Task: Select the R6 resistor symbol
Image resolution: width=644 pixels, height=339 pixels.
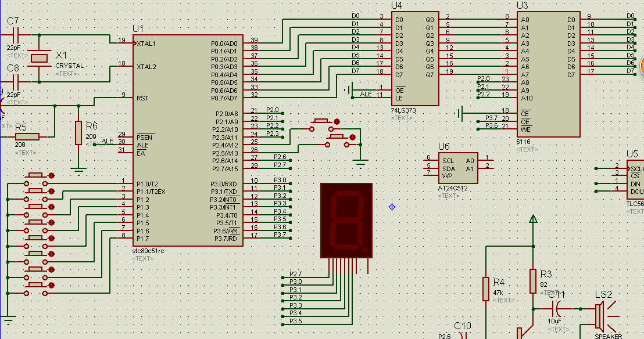Action: pyautogui.click(x=78, y=132)
